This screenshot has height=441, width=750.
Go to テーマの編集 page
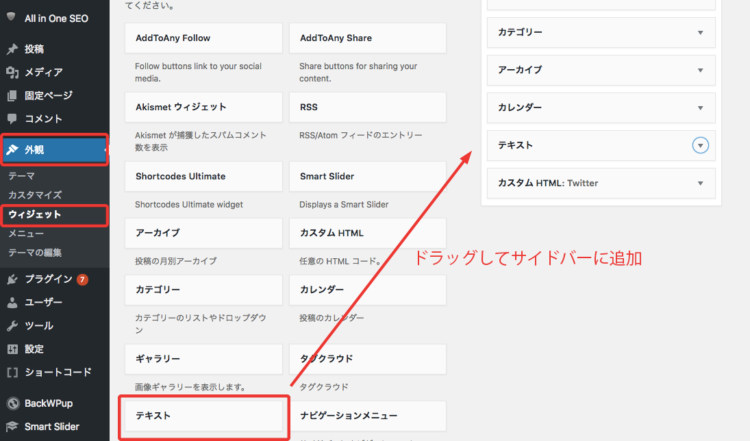pos(34,252)
